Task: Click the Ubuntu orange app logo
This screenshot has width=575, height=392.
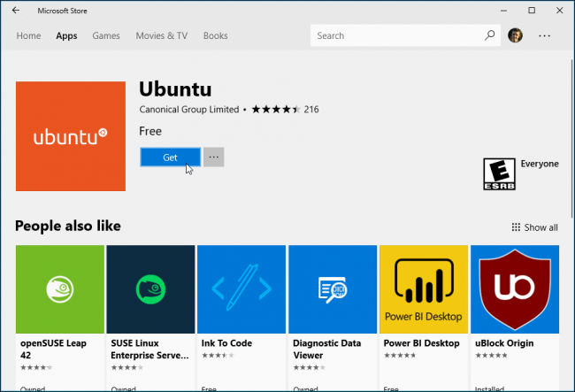Action: 71,136
